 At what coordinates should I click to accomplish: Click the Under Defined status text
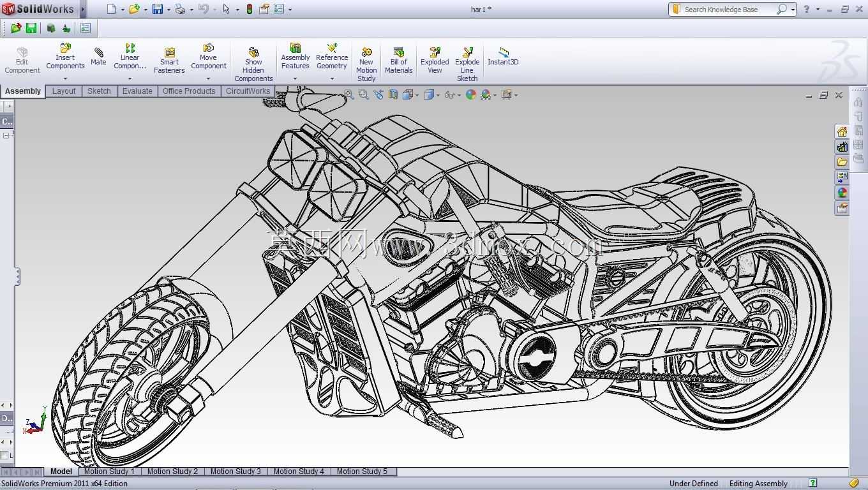point(693,484)
